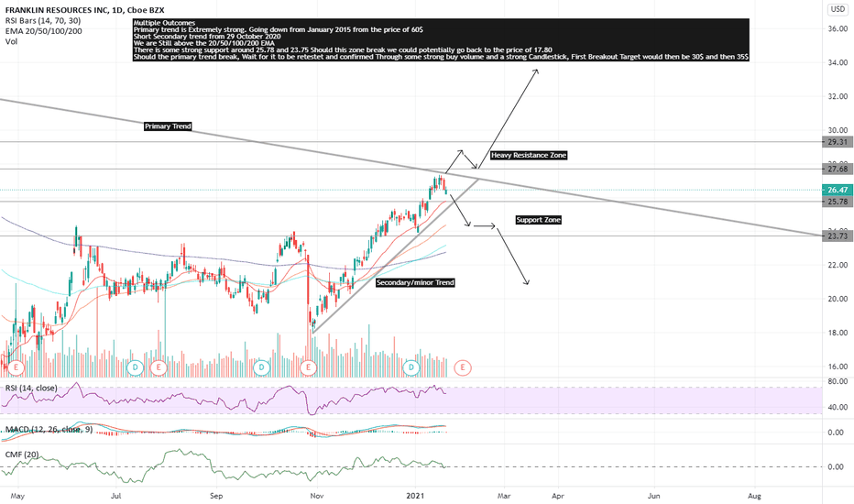
Task: Click the earnings E marker after July
Action: point(159,367)
